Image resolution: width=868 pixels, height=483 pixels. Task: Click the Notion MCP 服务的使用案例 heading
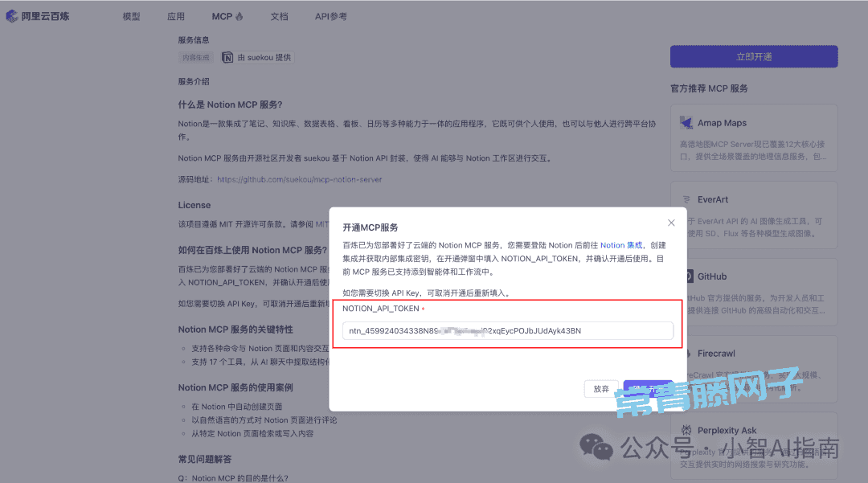tap(235, 387)
